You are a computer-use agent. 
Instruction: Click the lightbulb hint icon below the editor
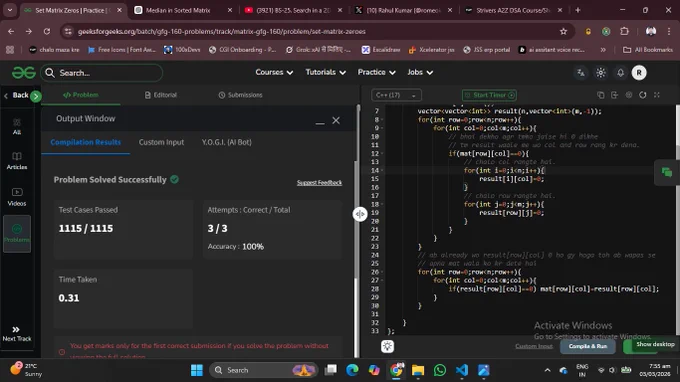(387, 346)
